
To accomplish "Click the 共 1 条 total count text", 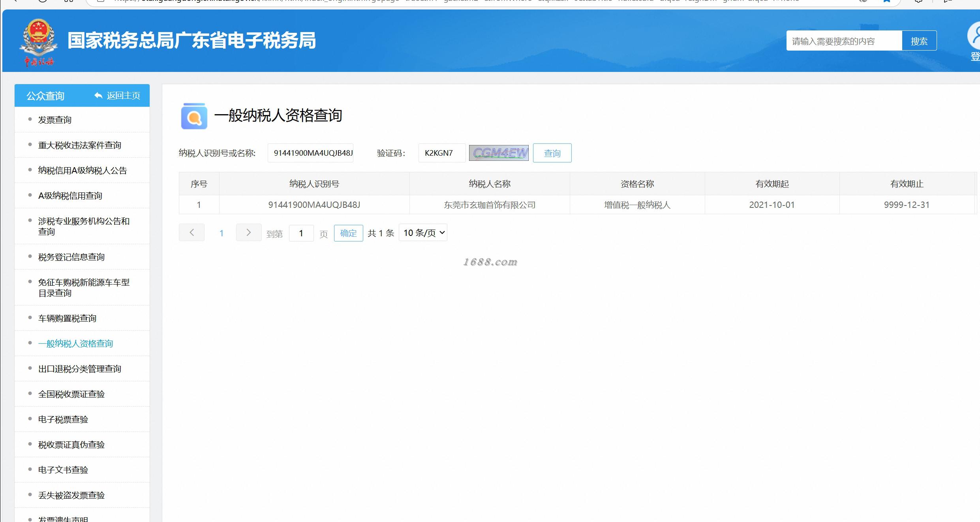I will (x=381, y=233).
